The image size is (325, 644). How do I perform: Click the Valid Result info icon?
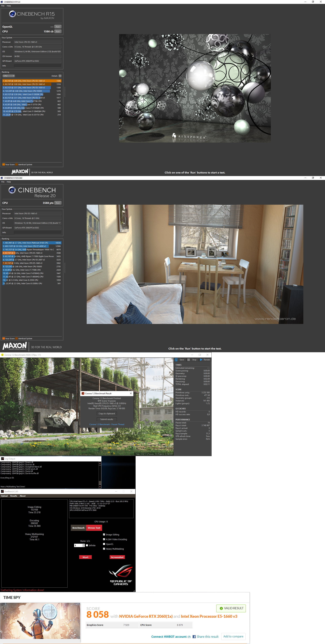221,608
